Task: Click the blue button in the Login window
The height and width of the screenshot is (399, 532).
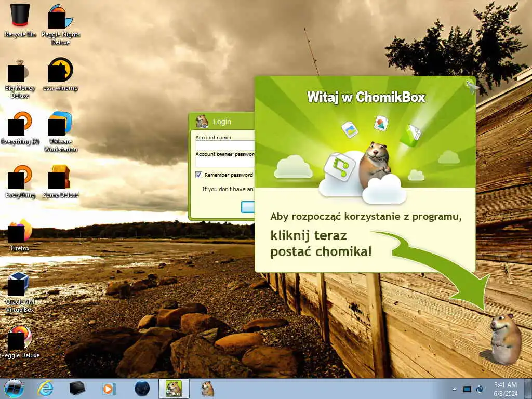Action: [248, 207]
